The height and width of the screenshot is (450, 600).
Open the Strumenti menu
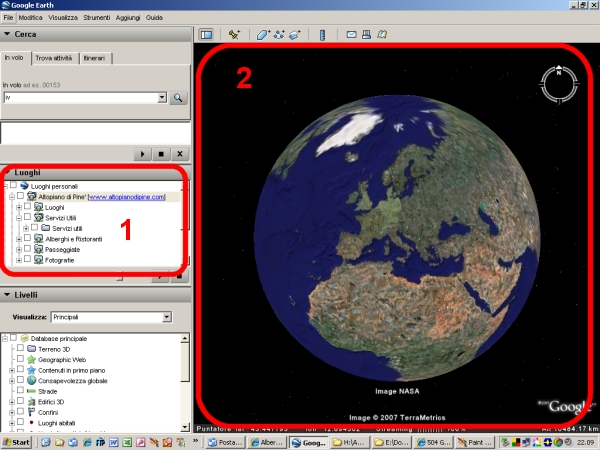(x=97, y=18)
